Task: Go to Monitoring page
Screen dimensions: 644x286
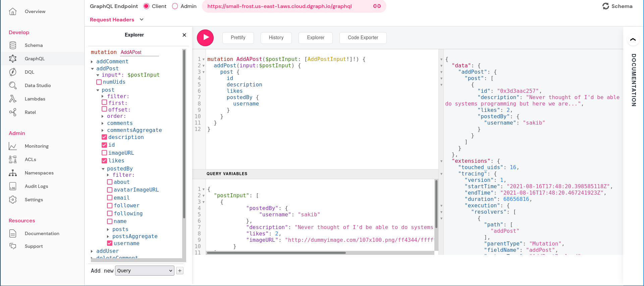Action: 37,146
